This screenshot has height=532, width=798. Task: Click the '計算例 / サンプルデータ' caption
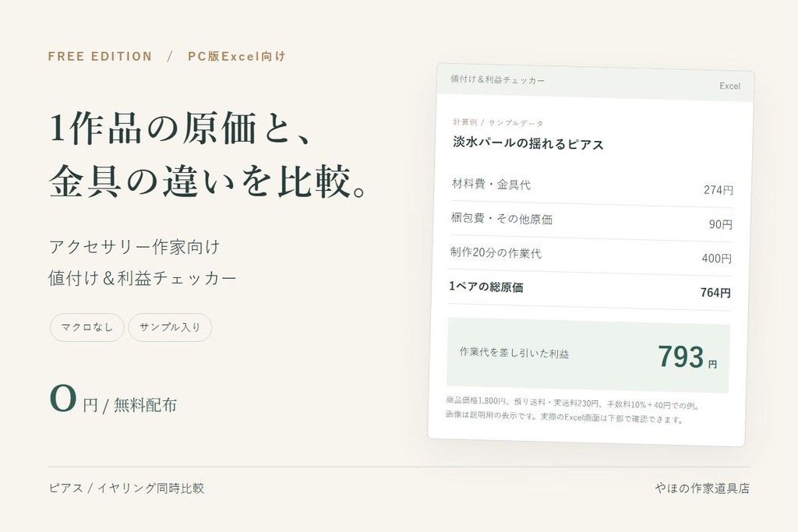coord(498,122)
